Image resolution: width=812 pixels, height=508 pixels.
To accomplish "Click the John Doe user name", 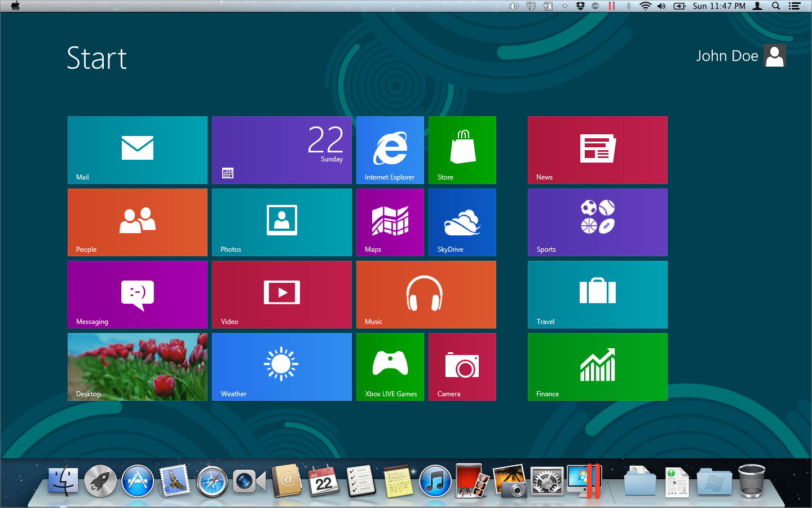I will 727,56.
